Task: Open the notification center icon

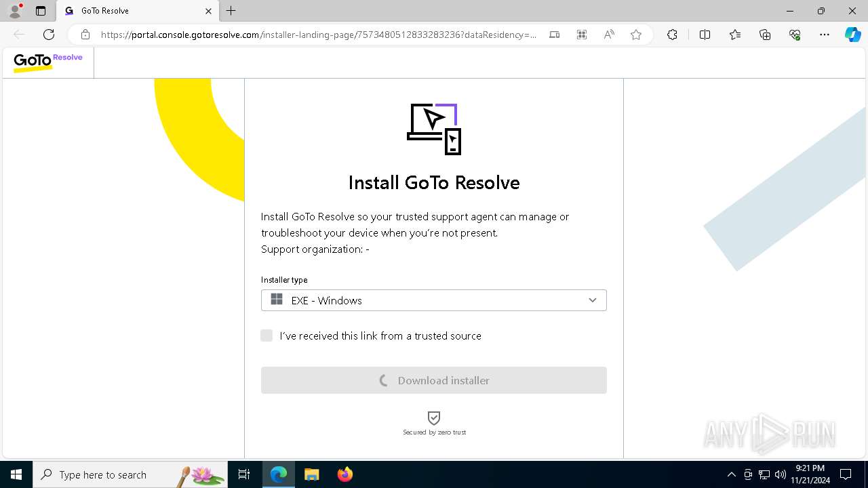Action: (846, 474)
